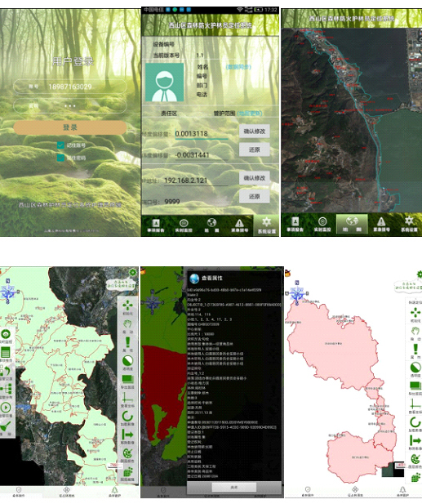Click 确认修改 beside the 0.0013118 offset

254,132
